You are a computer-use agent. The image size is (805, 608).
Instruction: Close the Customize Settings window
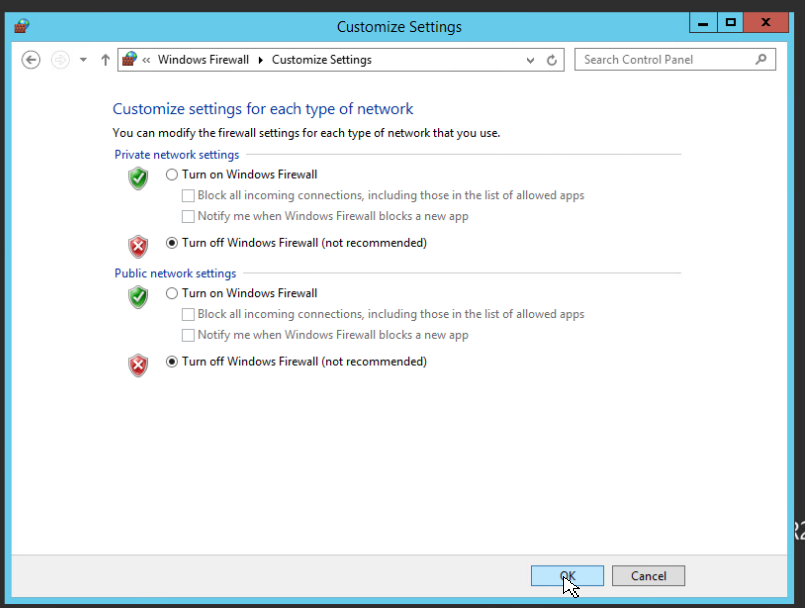[765, 23]
